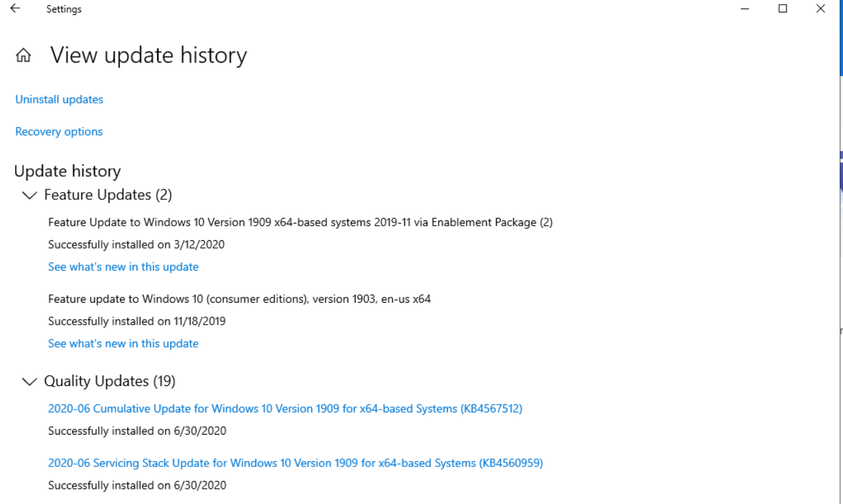This screenshot has height=504, width=843.
Task: Open the KB4560959 Servicing Stack Update link
Action: [x=296, y=463]
